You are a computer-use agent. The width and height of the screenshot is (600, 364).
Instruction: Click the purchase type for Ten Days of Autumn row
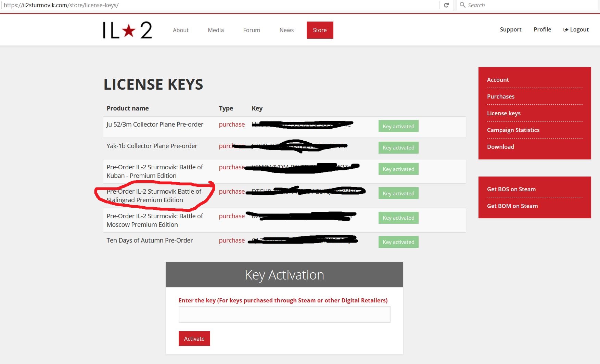[x=232, y=240]
